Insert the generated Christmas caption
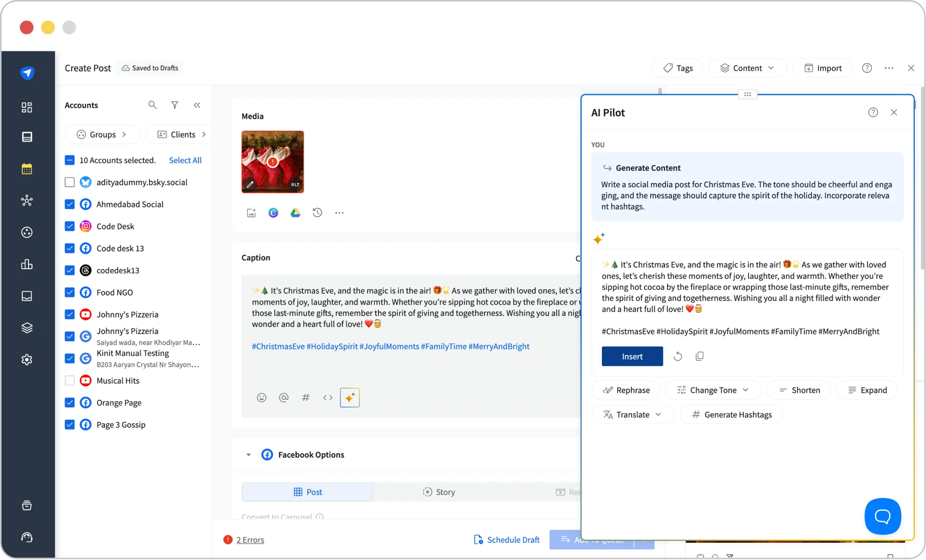Screen dimensions: 926x560 632,356
